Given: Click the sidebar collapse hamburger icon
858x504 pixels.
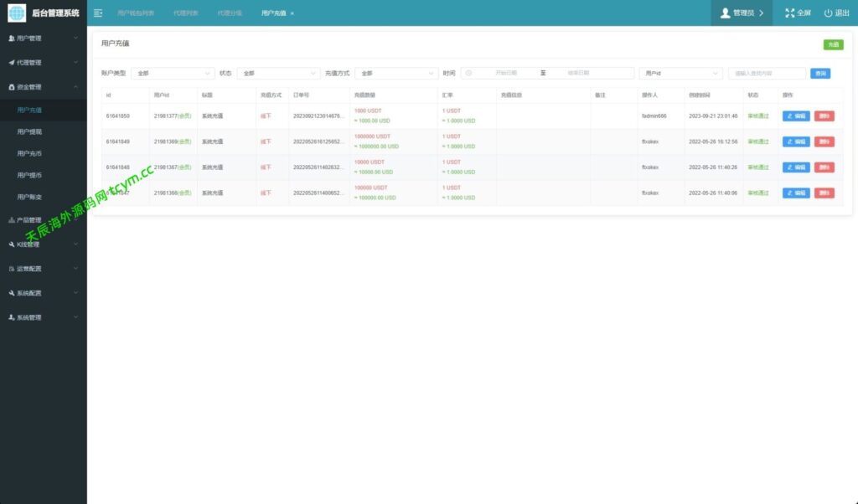Looking at the screenshot, I should (98, 13).
